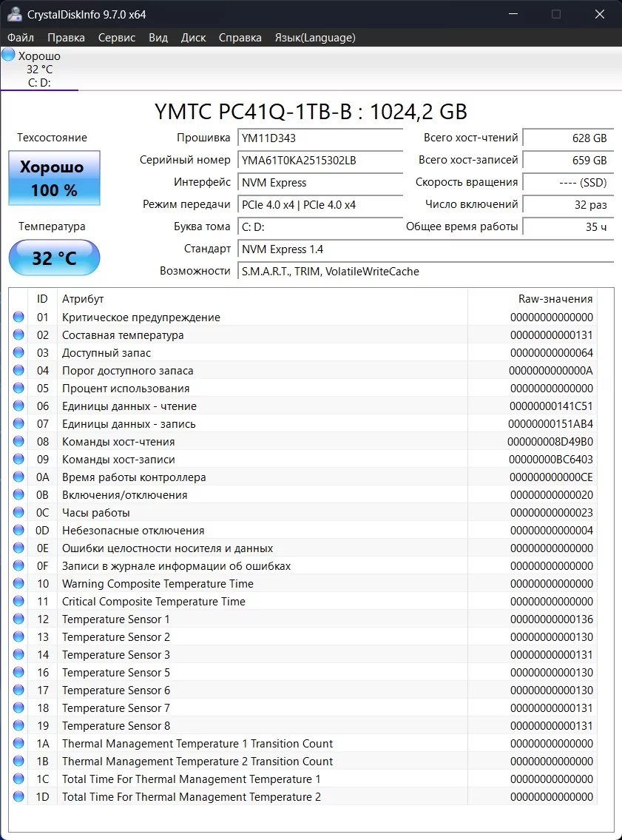622x840 pixels.
Task: Click the interface field NVM Express
Action: (x=320, y=182)
